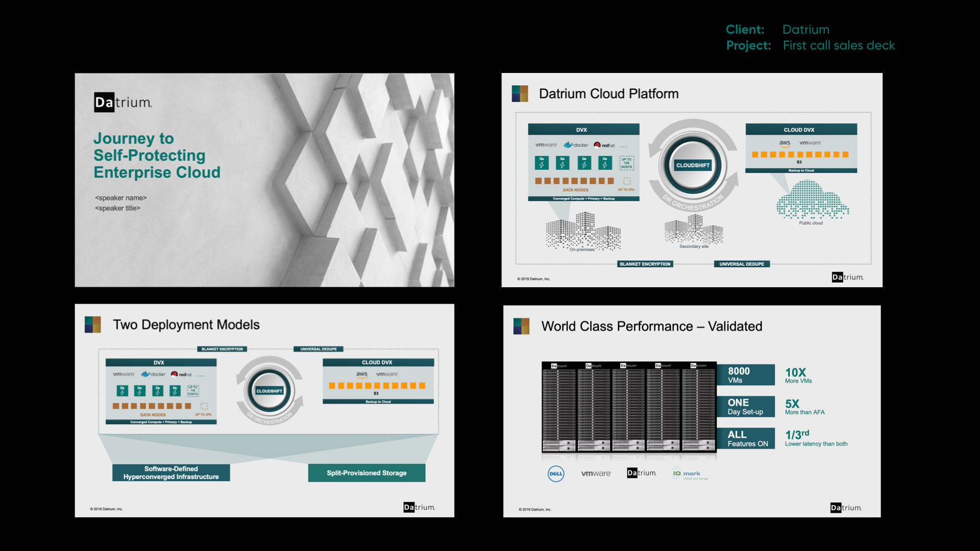Click colored square beside World Class Performance
The width and height of the screenshot is (980, 551).
pyautogui.click(x=521, y=326)
